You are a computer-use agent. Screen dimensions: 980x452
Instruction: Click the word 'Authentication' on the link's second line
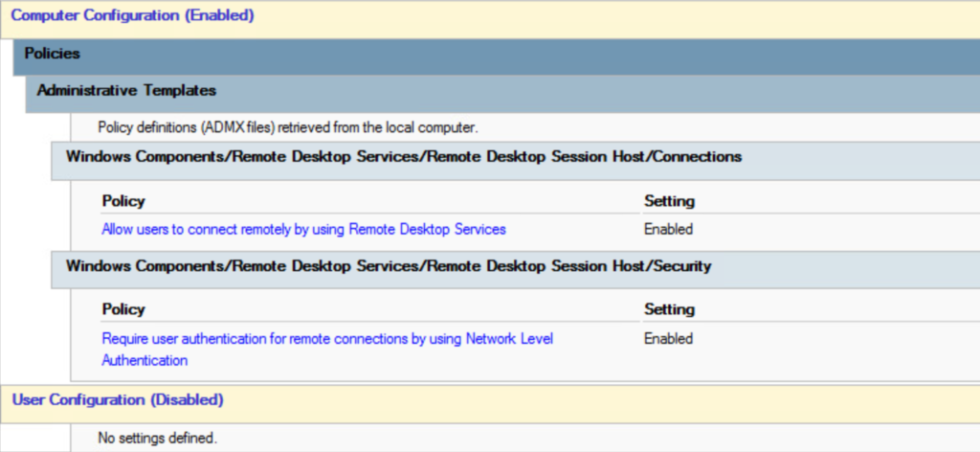pyautogui.click(x=145, y=361)
